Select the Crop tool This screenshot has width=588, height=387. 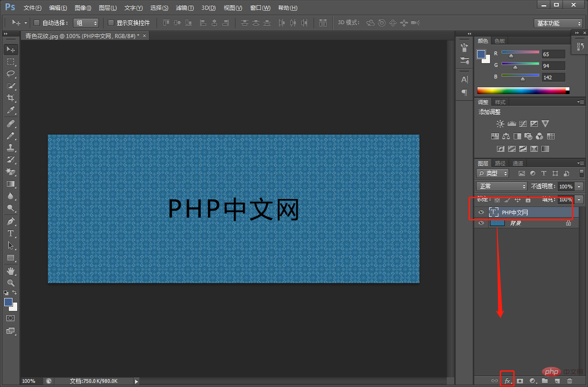(11, 98)
